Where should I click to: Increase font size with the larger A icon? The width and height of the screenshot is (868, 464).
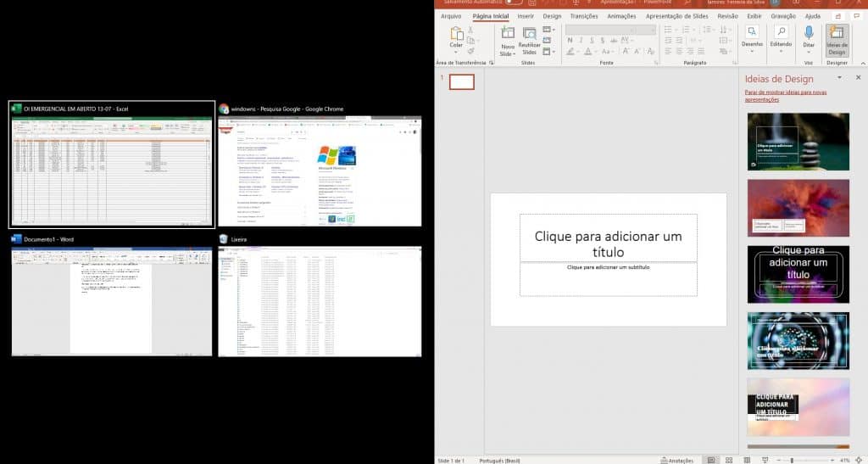click(x=626, y=52)
